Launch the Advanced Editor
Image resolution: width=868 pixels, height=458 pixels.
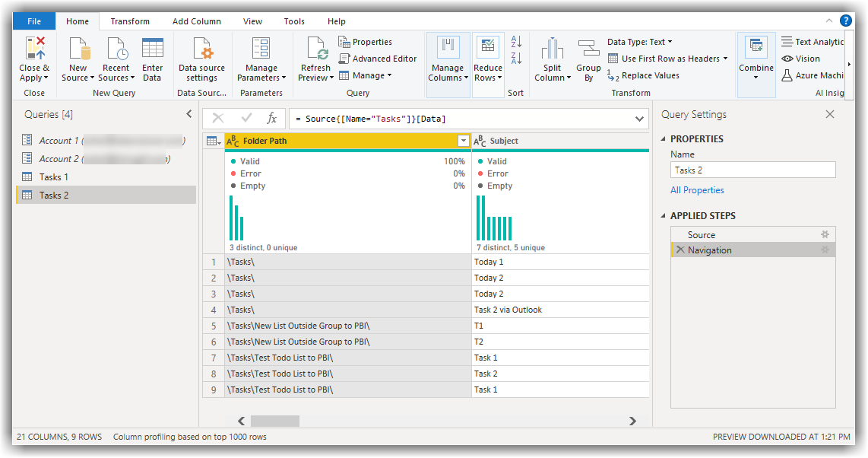378,59
